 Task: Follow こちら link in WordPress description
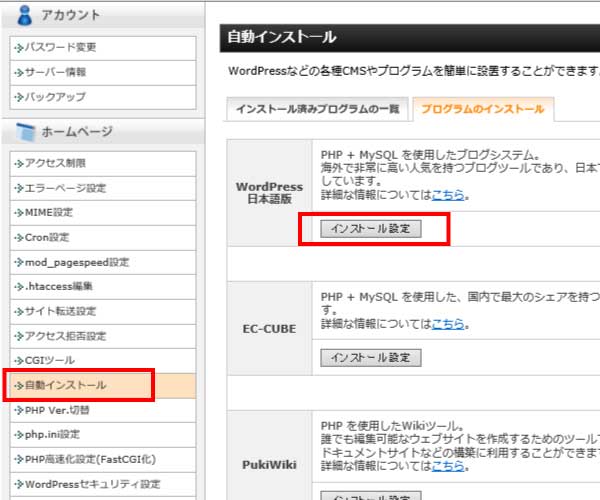click(x=448, y=195)
